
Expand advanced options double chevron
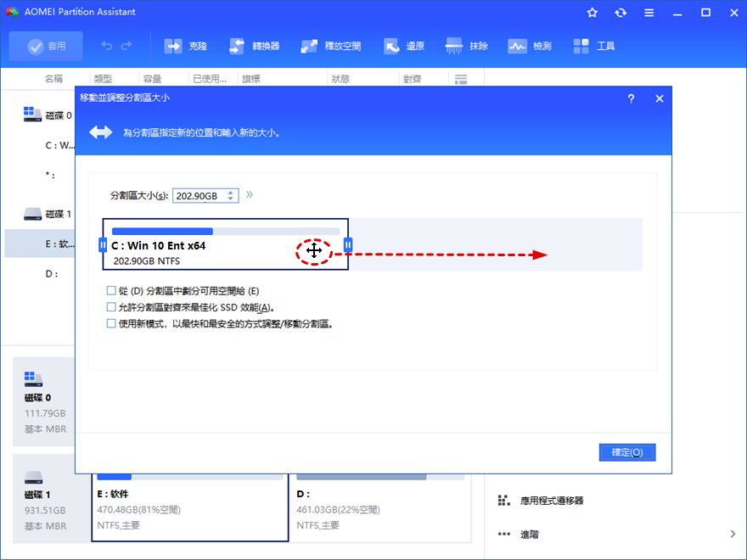(x=250, y=194)
